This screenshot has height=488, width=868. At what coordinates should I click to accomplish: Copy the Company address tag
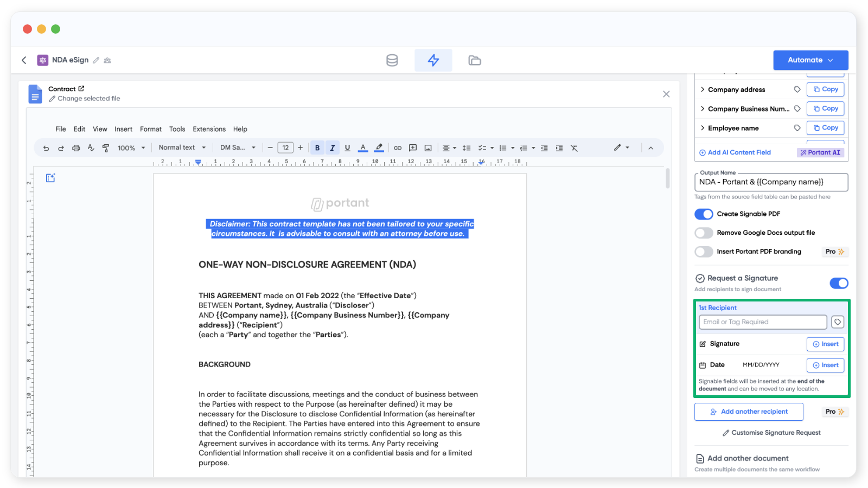(x=825, y=89)
